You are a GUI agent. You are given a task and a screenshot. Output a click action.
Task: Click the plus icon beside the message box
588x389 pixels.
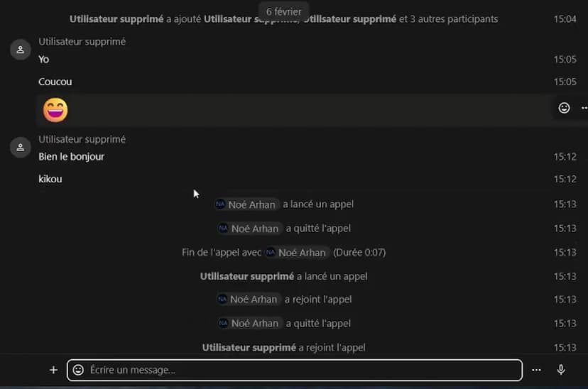(x=53, y=370)
